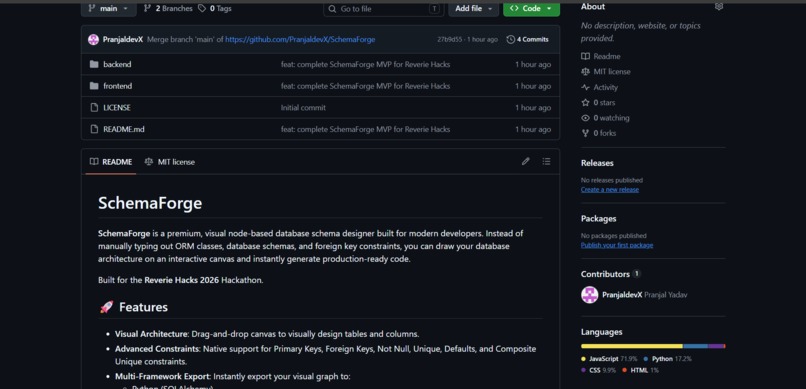Click the README.md file icon
The image size is (806, 389).
(x=94, y=129)
